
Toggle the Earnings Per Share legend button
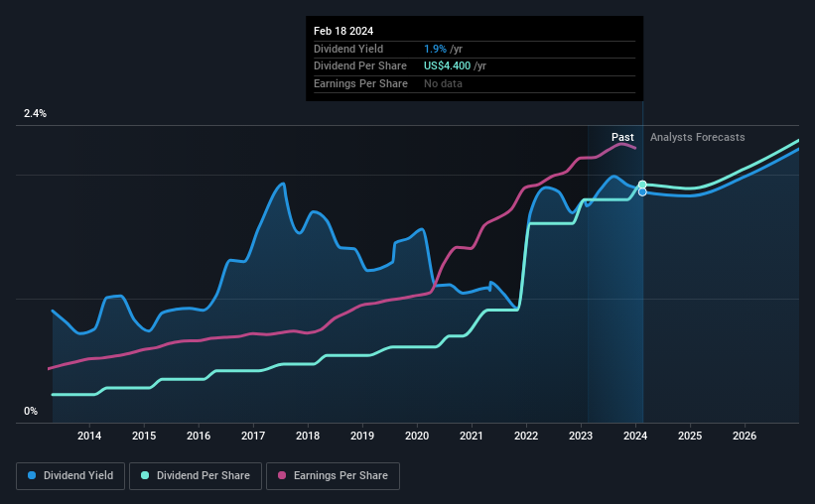coord(333,476)
